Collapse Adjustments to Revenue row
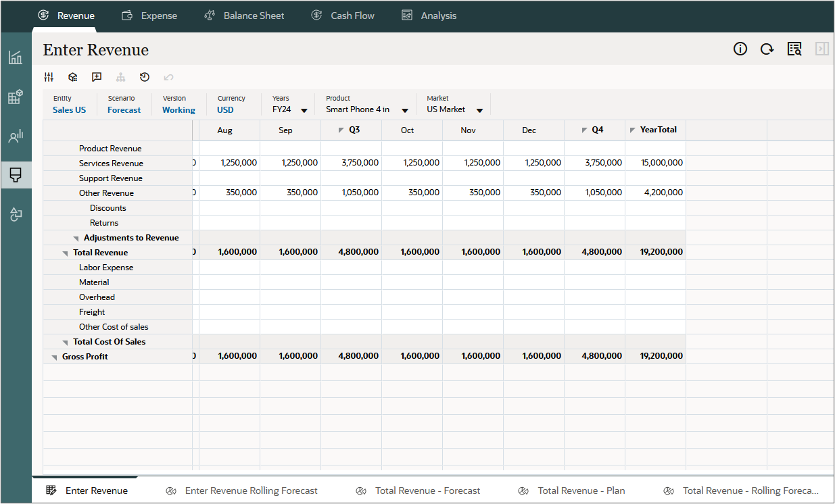The width and height of the screenshot is (835, 504). click(76, 238)
